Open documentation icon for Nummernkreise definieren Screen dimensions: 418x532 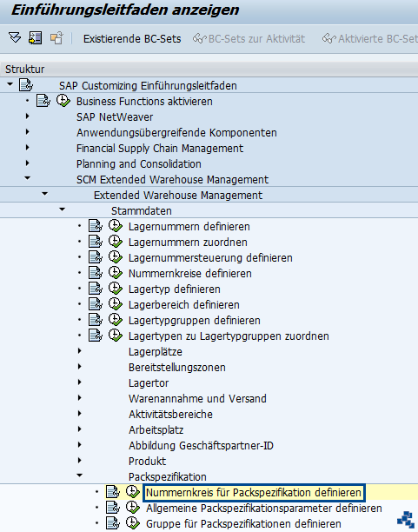pos(96,272)
